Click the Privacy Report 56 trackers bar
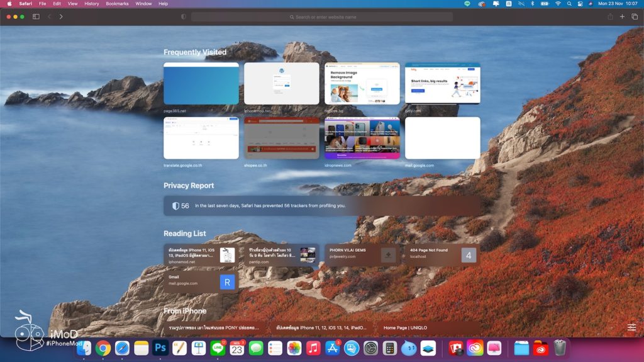Screen dimensions: 644x362 pos(322,205)
